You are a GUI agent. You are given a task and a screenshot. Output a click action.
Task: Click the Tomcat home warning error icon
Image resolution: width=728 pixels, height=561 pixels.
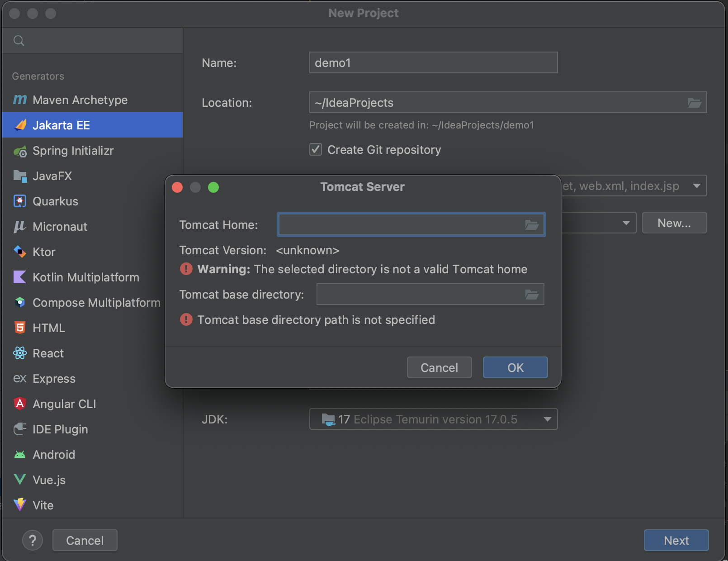pyautogui.click(x=186, y=269)
